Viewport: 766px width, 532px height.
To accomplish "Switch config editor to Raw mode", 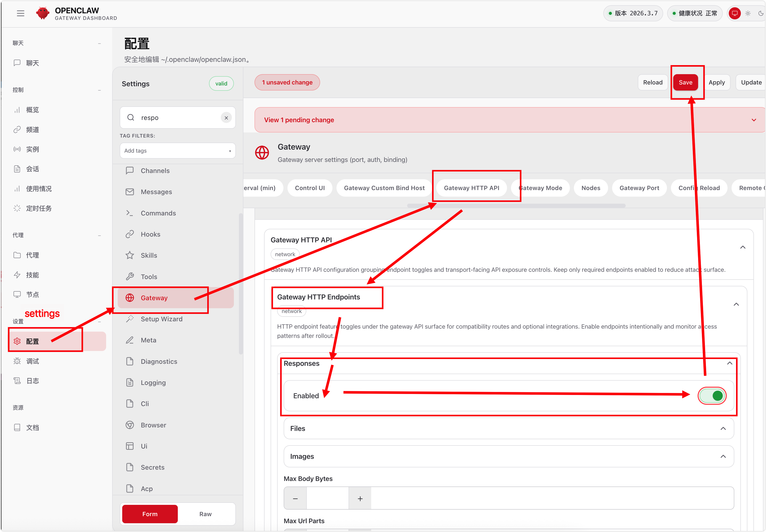I will 205,514.
